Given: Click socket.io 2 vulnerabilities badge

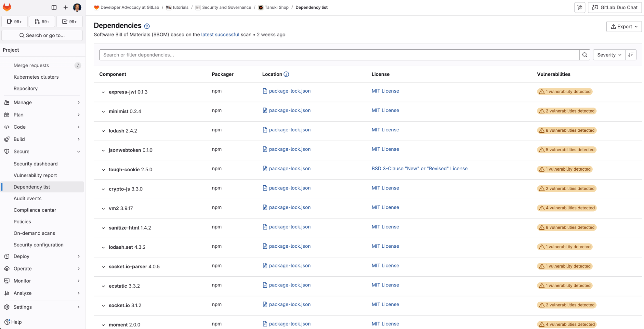Looking at the screenshot, I should (567, 305).
